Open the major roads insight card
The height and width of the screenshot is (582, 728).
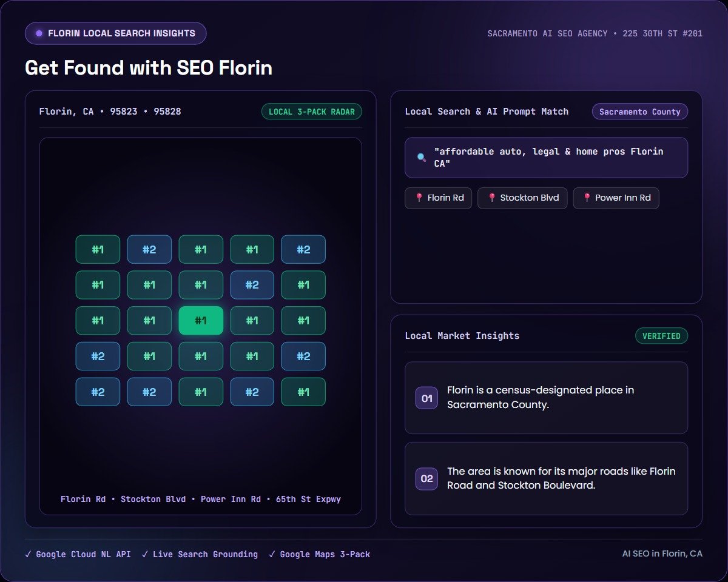tap(546, 478)
